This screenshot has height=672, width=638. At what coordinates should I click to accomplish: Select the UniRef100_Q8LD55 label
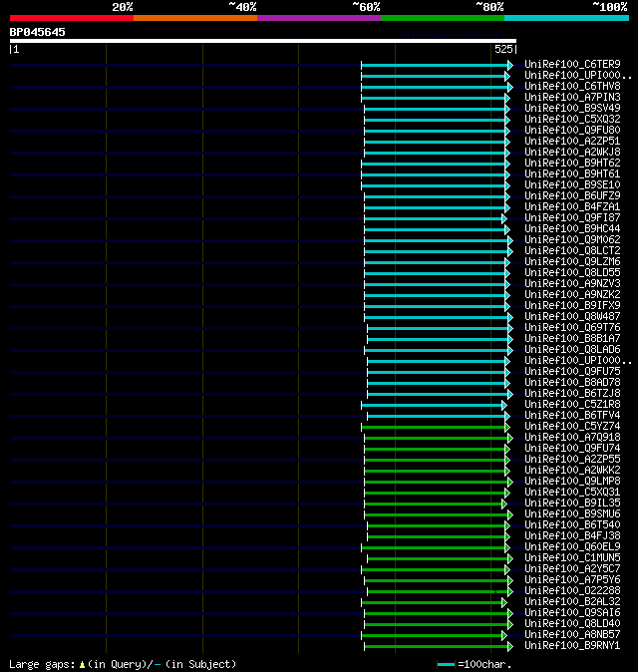pyautogui.click(x=572, y=272)
